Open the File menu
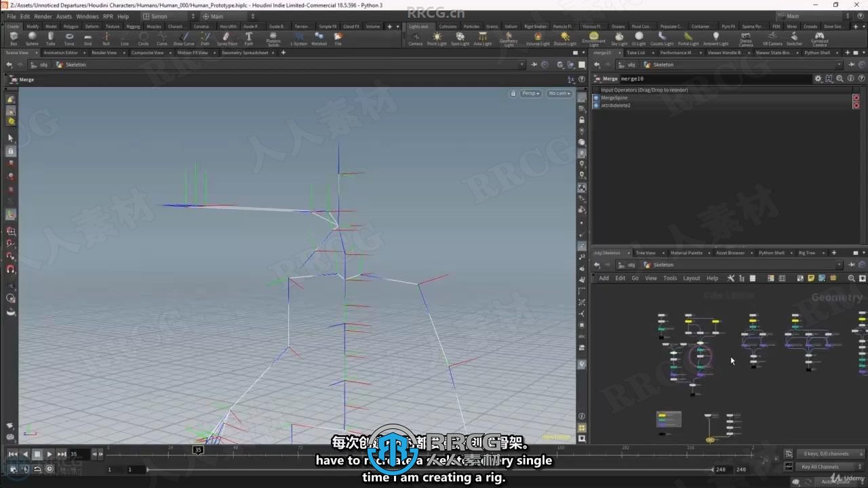 (11, 16)
